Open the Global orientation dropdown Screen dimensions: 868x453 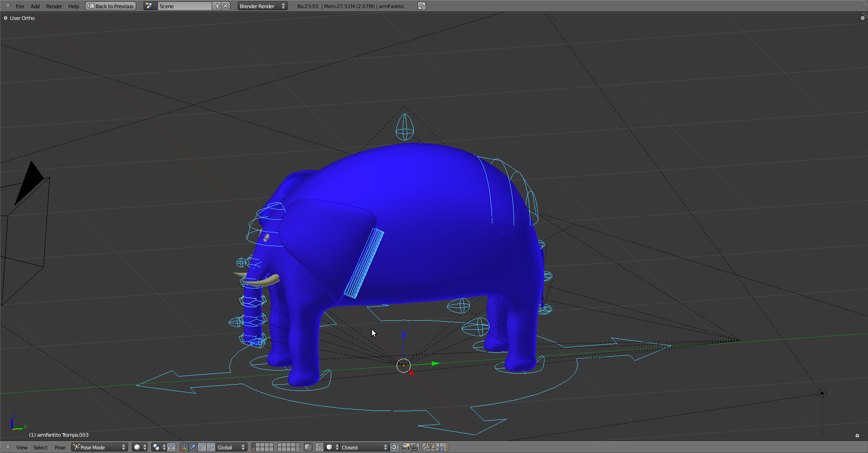point(231,447)
